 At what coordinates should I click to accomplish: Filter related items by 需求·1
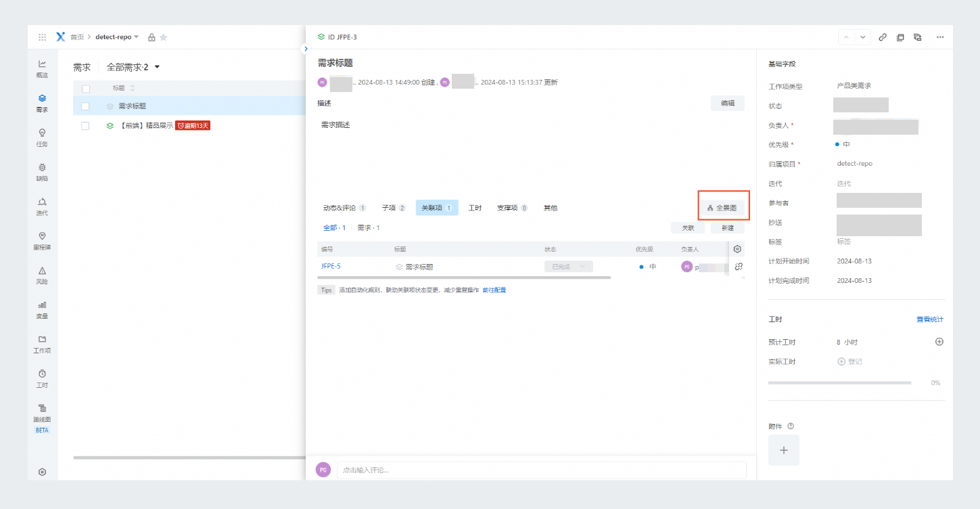coord(369,228)
